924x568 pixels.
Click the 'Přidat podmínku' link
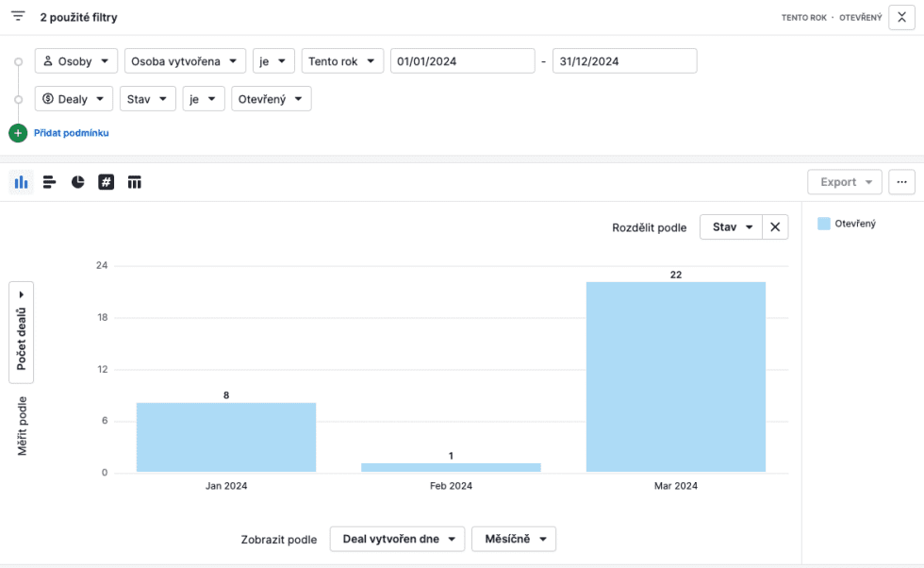click(72, 133)
